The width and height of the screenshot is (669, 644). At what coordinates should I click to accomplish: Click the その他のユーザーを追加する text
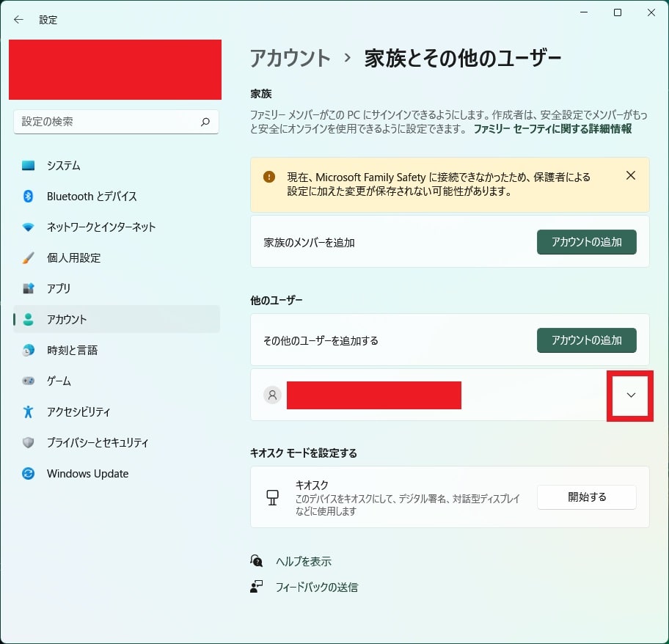(x=321, y=341)
